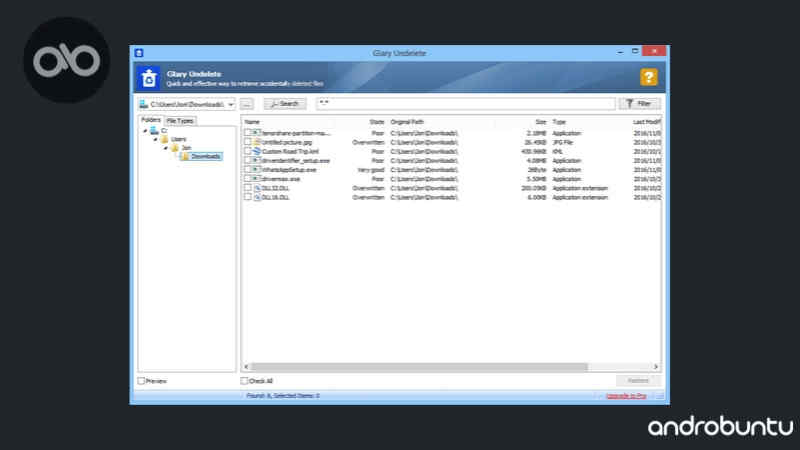Screen dimensions: 800x450
Task: Sort by the State column header
Action: coord(377,122)
